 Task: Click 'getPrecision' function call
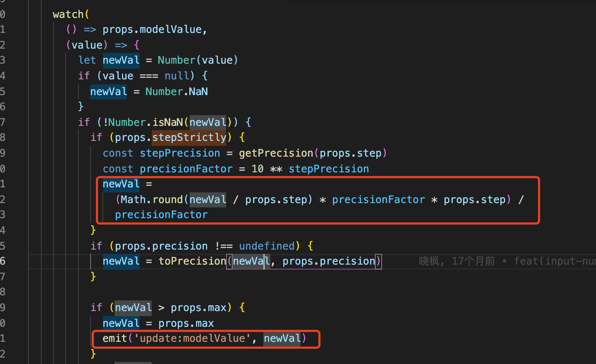point(276,153)
